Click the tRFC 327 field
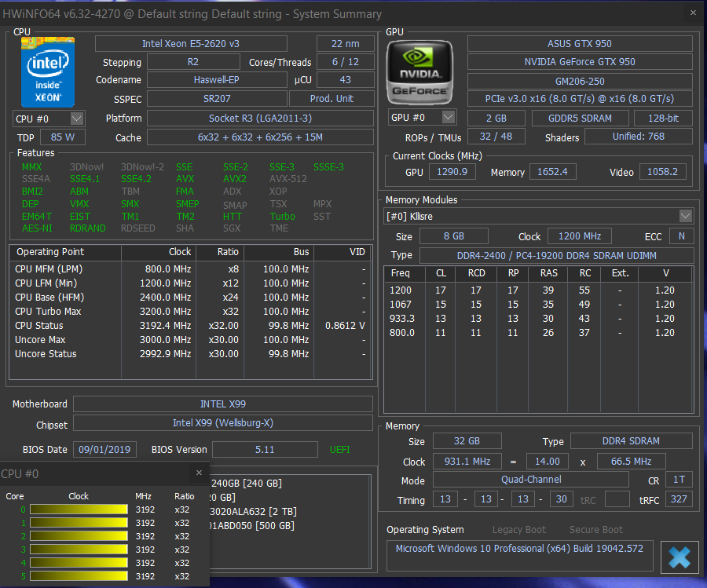This screenshot has height=588, width=707. click(x=679, y=499)
